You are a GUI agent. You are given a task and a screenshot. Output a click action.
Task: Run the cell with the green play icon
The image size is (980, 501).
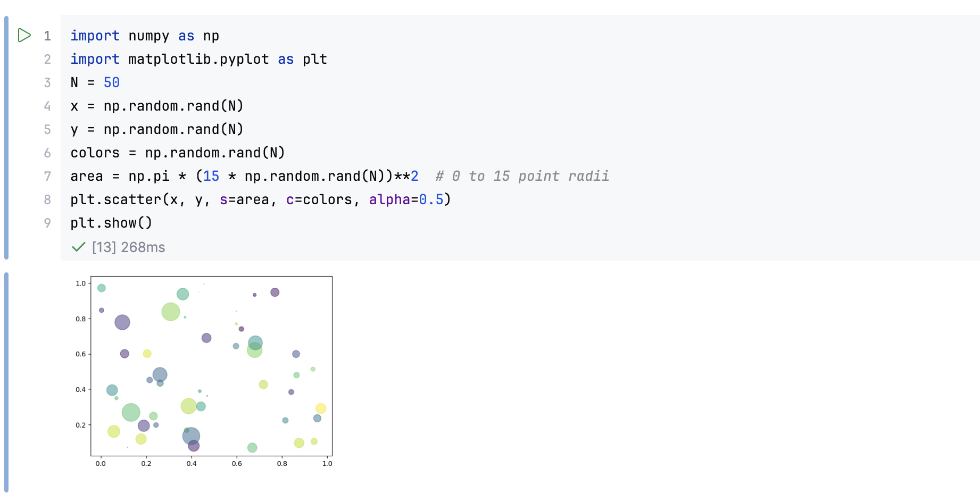24,36
